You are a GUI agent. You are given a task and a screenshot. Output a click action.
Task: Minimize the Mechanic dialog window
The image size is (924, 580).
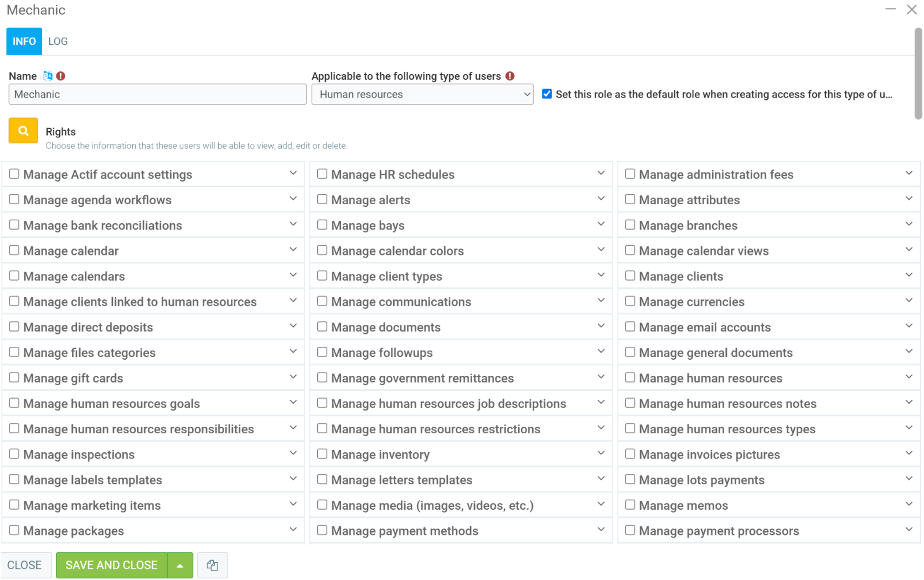(x=890, y=9)
